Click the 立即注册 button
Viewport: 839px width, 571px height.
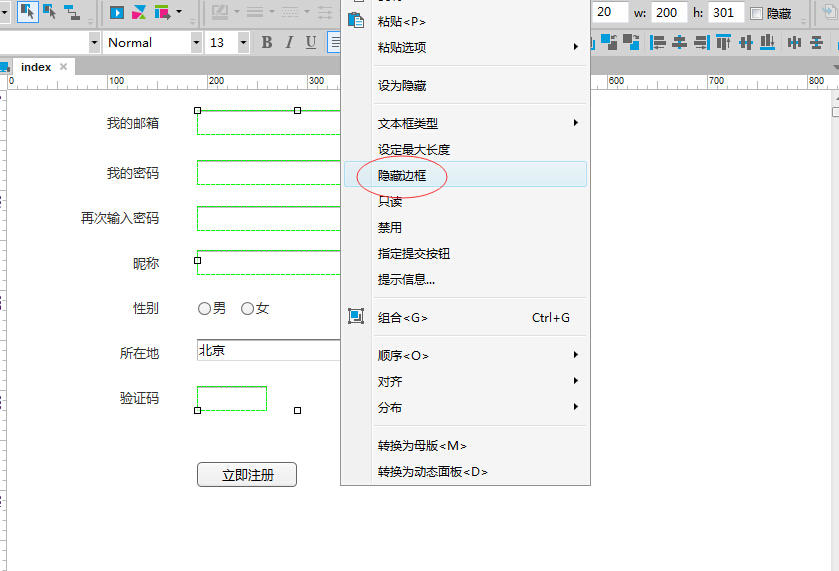click(x=247, y=475)
